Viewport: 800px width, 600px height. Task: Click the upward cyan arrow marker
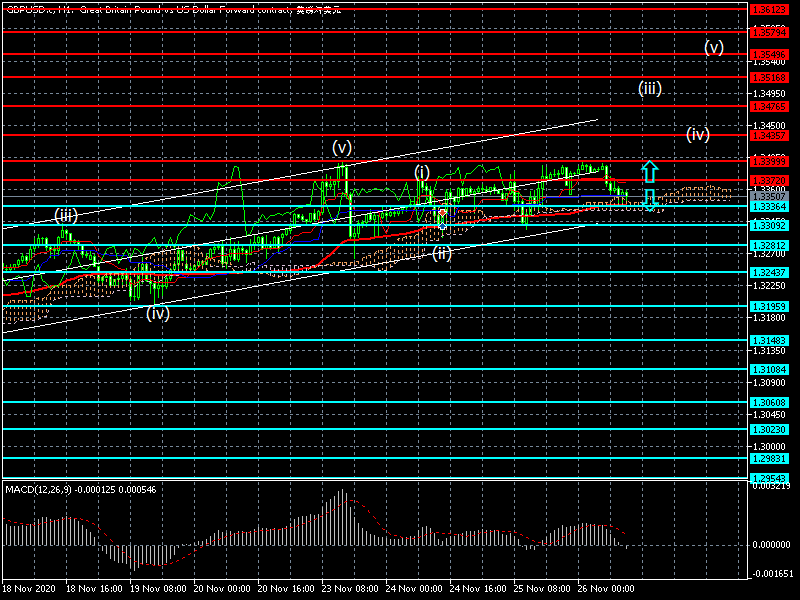tap(649, 170)
